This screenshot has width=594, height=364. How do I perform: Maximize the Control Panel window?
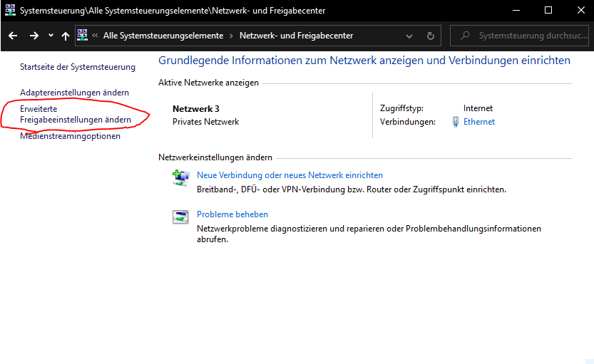pyautogui.click(x=548, y=10)
